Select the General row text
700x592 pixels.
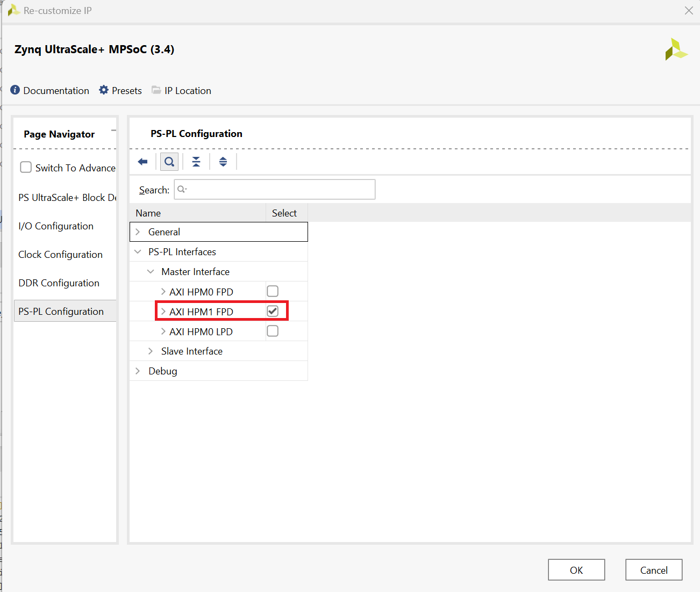(x=164, y=232)
